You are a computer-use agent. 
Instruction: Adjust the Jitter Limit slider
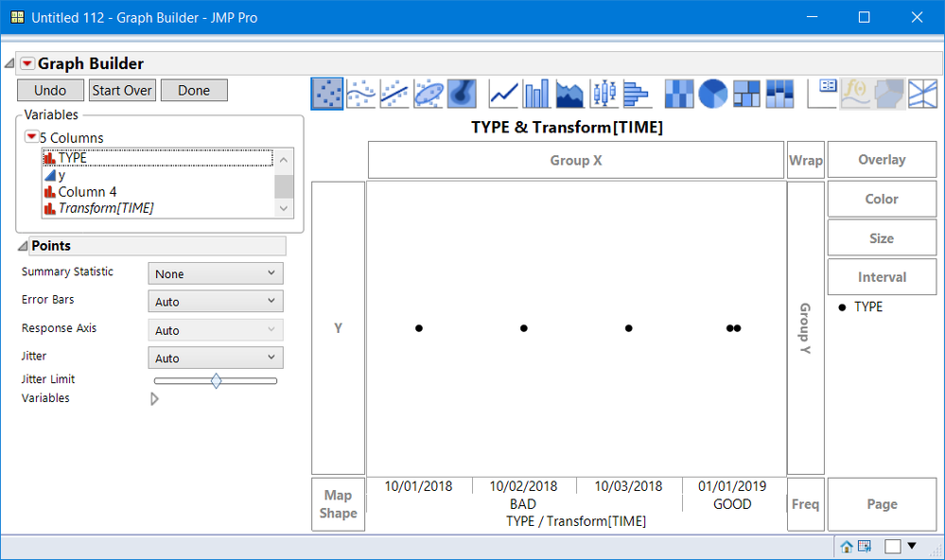(216, 380)
